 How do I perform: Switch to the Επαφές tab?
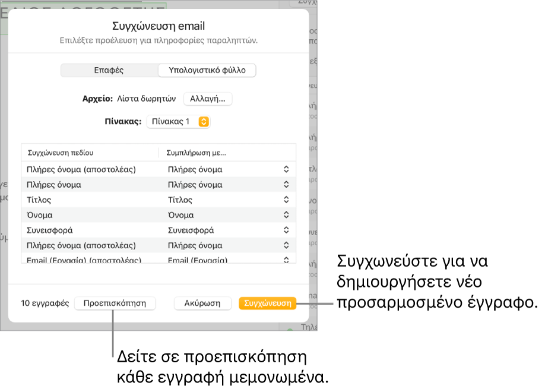[x=109, y=70]
